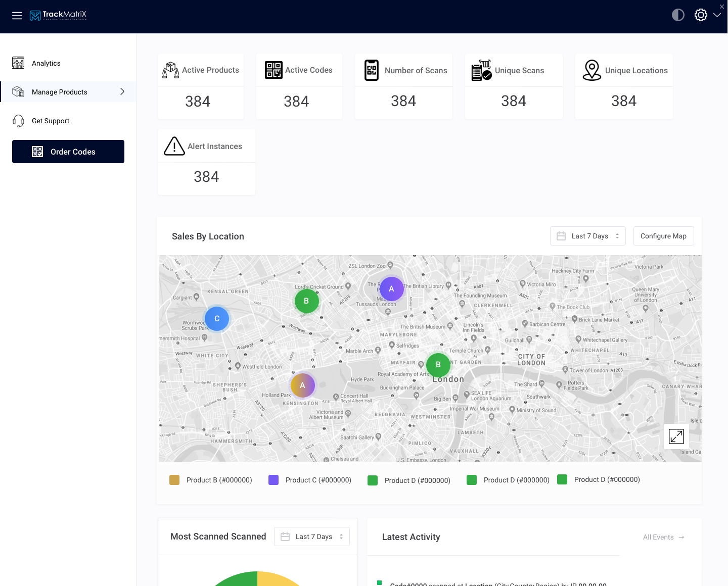Click the Active Products value 384
Screen dimensions: 728x586
tap(198, 102)
